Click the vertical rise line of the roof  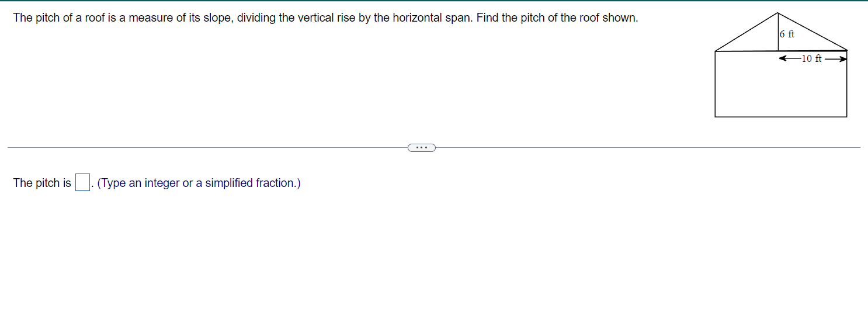pos(778,41)
